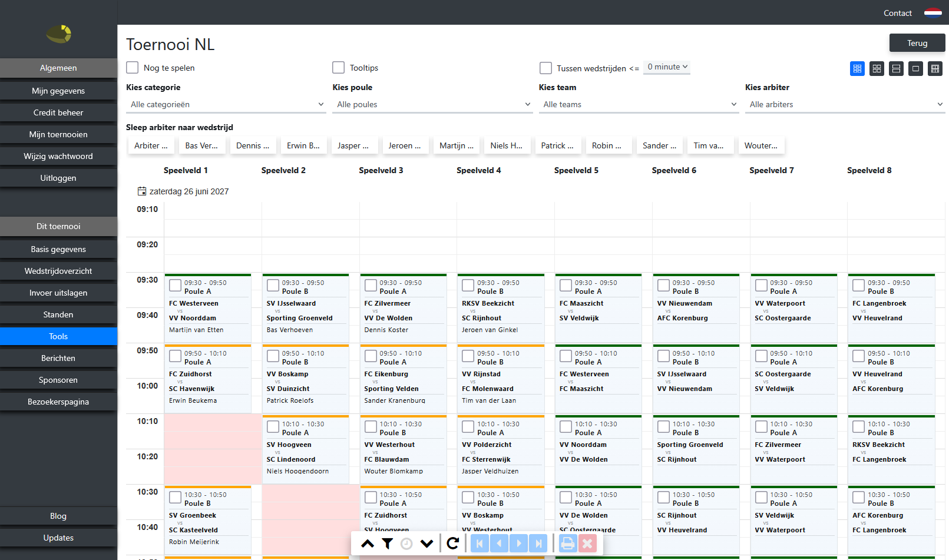949x560 pixels.
Task: Select the Patrick arbiter chip
Action: click(x=557, y=145)
